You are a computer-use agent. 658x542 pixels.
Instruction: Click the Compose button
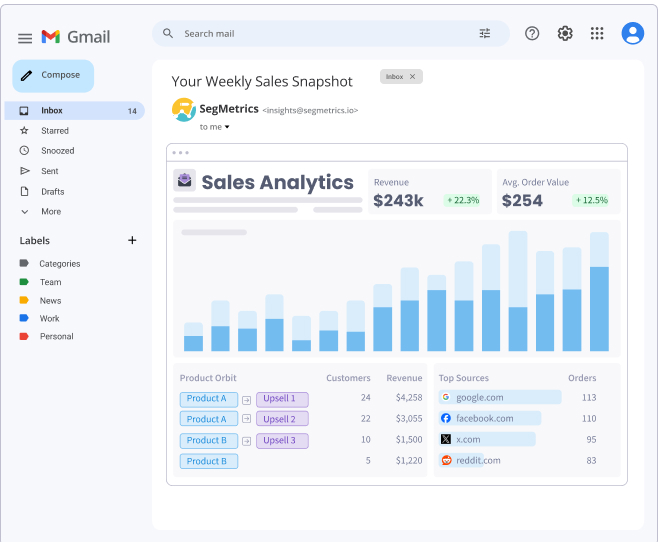tap(53, 76)
